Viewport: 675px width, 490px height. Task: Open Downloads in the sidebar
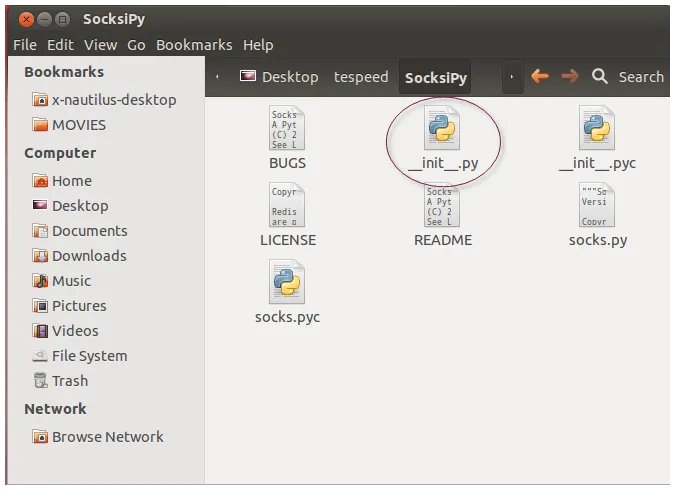(88, 256)
